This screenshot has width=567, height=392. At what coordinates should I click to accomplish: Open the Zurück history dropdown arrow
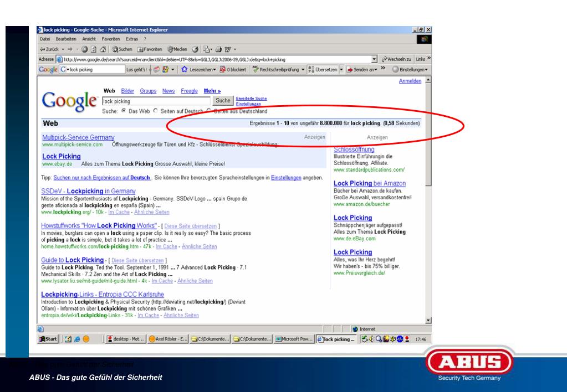tap(63, 49)
